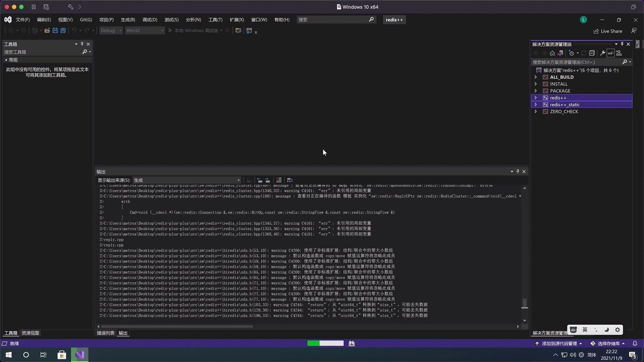Image resolution: width=644 pixels, height=362 pixels.
Task: Open the 调试(D) menu
Action: coord(150,20)
